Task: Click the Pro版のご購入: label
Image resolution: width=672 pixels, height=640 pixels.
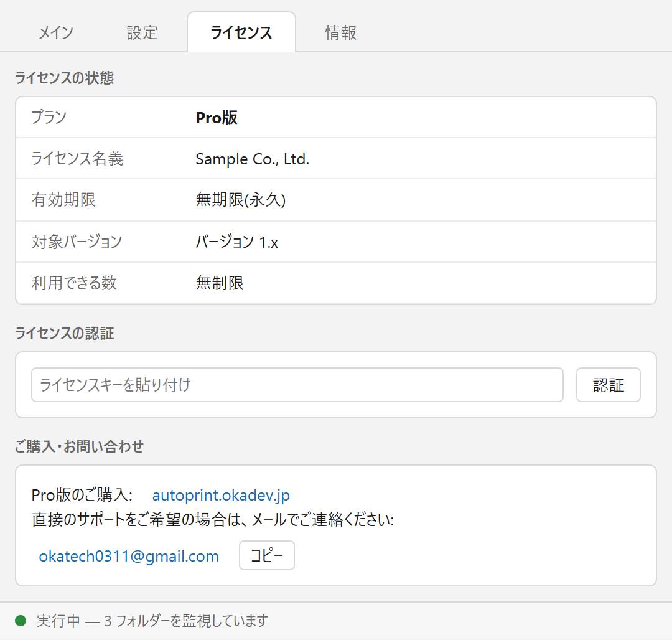Action: 82,495
